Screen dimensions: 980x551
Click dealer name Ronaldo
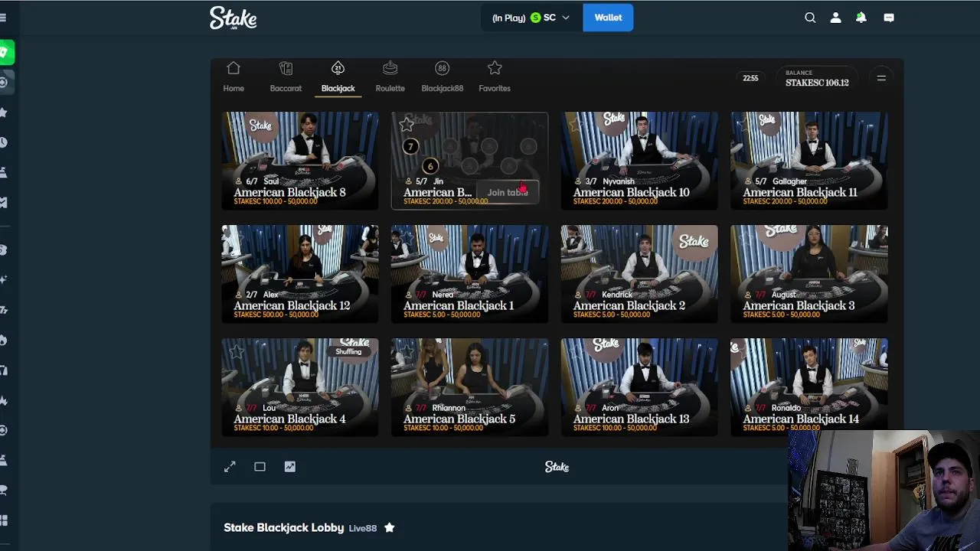[x=786, y=408]
